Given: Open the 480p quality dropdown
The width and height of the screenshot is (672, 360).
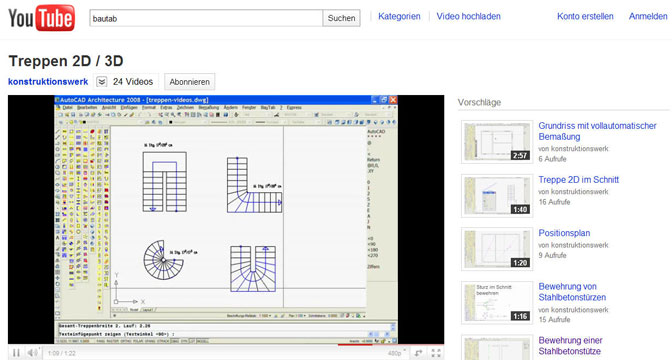Looking at the screenshot, I should (x=397, y=353).
